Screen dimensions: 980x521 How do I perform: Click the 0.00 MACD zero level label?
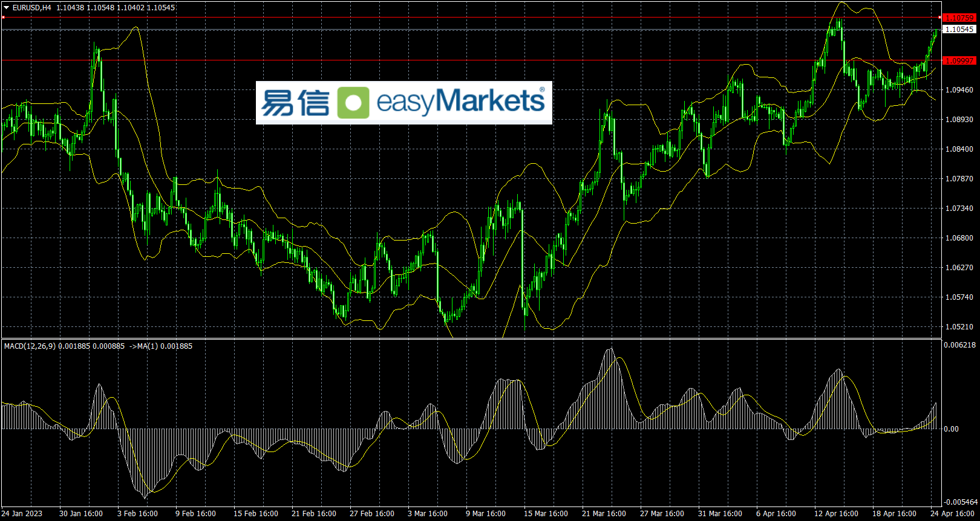coord(952,429)
